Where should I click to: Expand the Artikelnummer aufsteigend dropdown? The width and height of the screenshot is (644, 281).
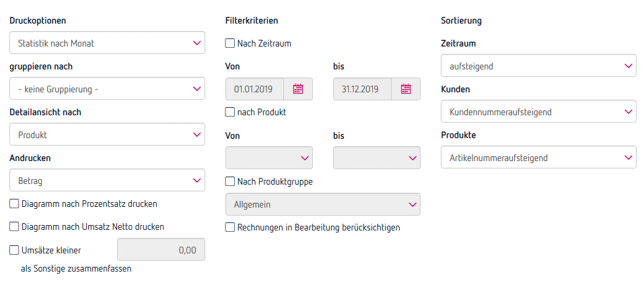538,158
